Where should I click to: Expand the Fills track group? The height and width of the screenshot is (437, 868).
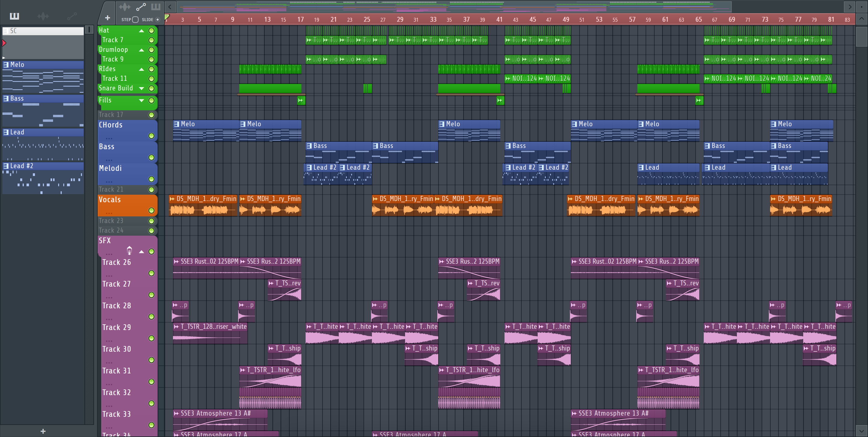(142, 100)
